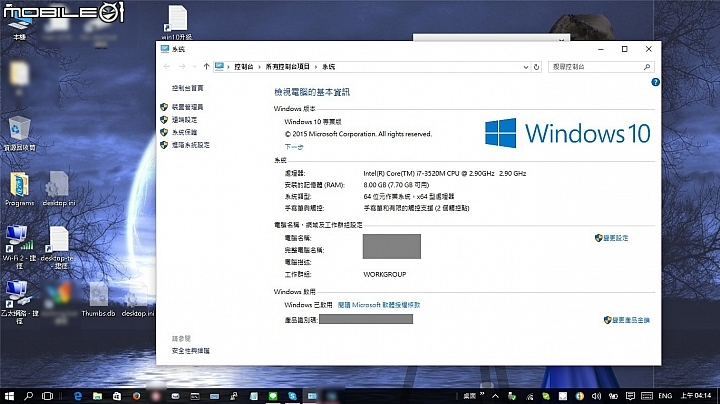Screen dimensions: 720x404
Task: Open Task View on the taskbar
Action: [47, 396]
